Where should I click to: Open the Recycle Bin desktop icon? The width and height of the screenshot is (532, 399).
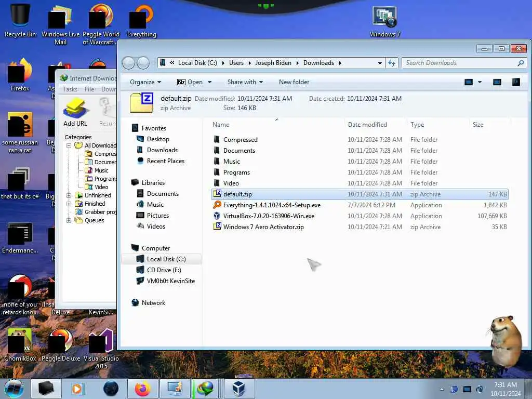pos(20,20)
